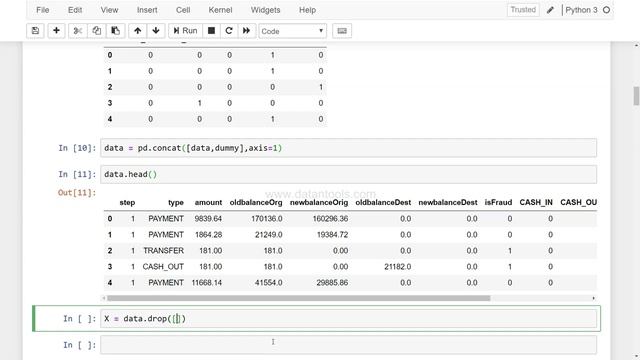Click oldbalanceDest value 21182.0
The height and width of the screenshot is (360, 640).
click(398, 267)
